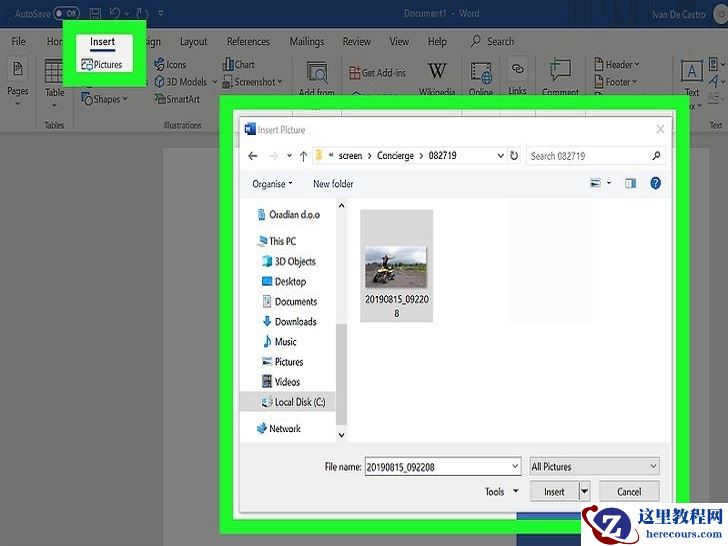Switch to the View tab
Image resolution: width=728 pixels, height=546 pixels.
tap(399, 41)
